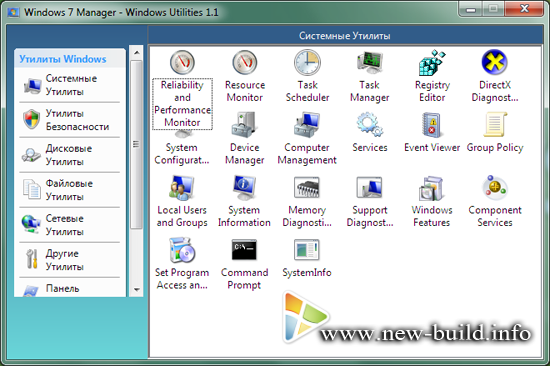Open Task Scheduler clock icon
This screenshot has height=366, width=550.
(307, 62)
